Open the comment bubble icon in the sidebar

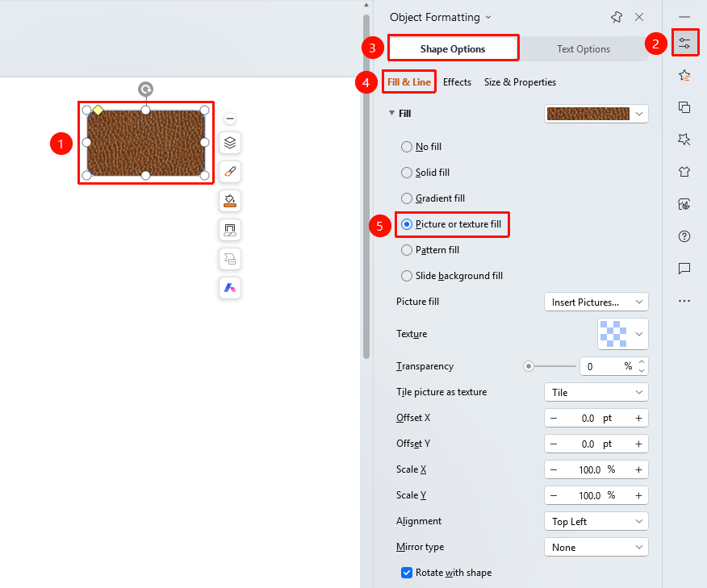point(684,269)
